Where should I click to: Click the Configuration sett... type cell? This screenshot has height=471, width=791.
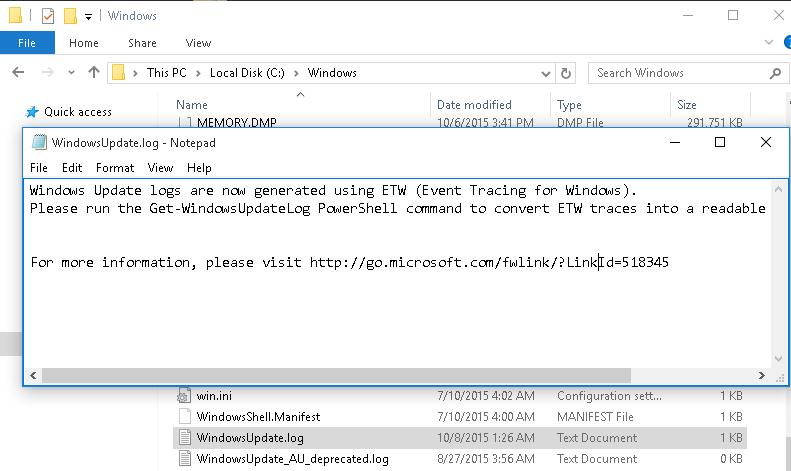click(609, 396)
